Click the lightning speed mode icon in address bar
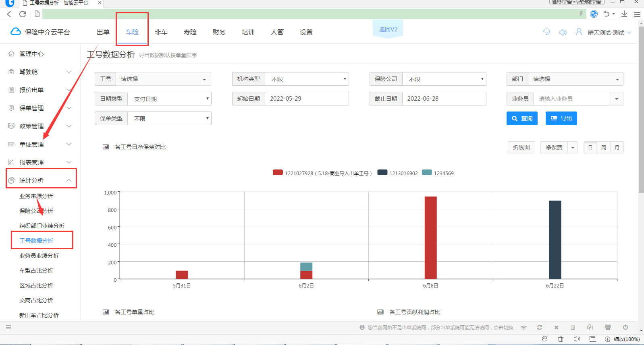644x345 pixels. tap(581, 14)
